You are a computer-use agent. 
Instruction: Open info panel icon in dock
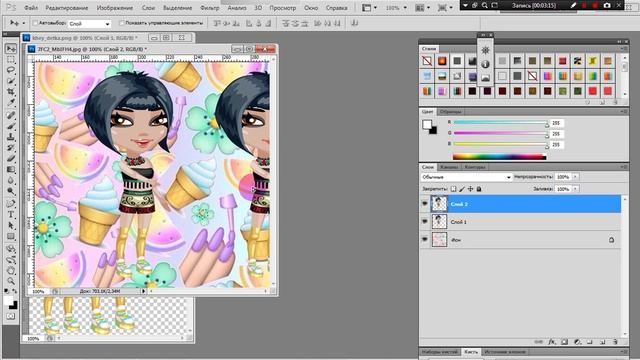(485, 64)
